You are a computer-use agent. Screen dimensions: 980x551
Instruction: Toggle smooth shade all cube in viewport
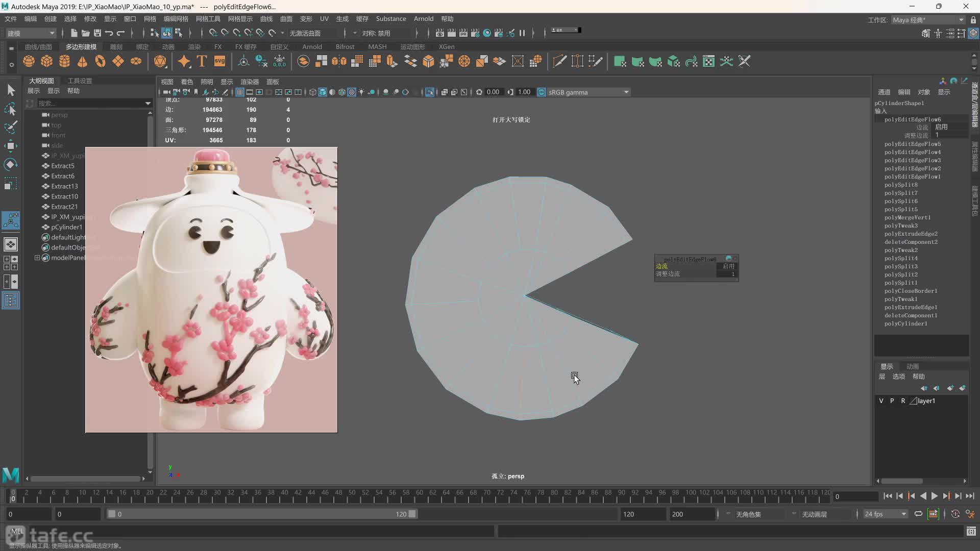(323, 92)
